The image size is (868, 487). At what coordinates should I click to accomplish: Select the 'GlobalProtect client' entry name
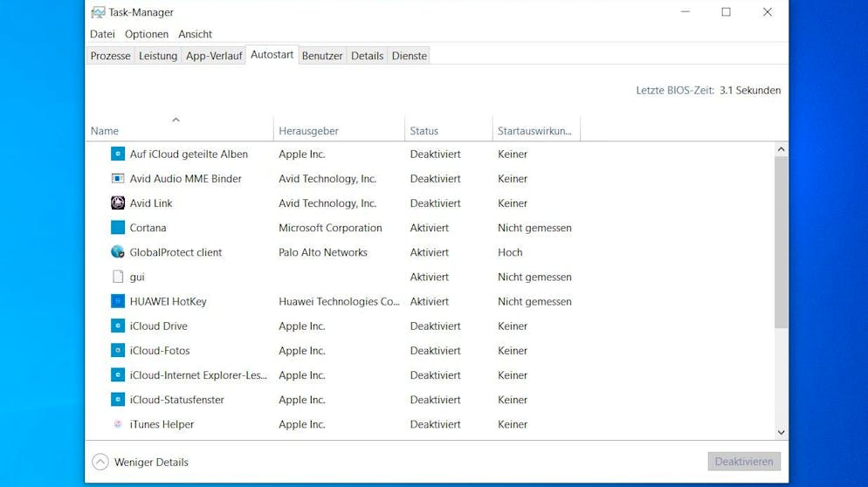coord(176,252)
